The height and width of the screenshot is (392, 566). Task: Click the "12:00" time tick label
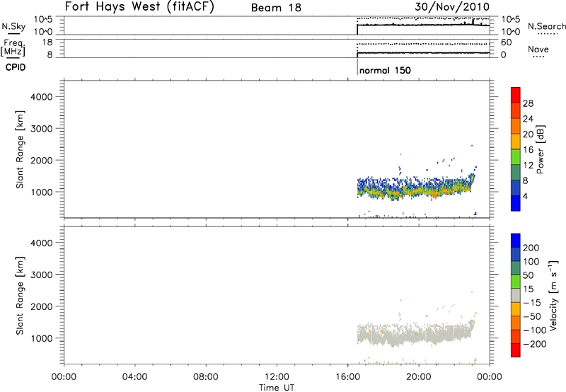click(x=277, y=377)
